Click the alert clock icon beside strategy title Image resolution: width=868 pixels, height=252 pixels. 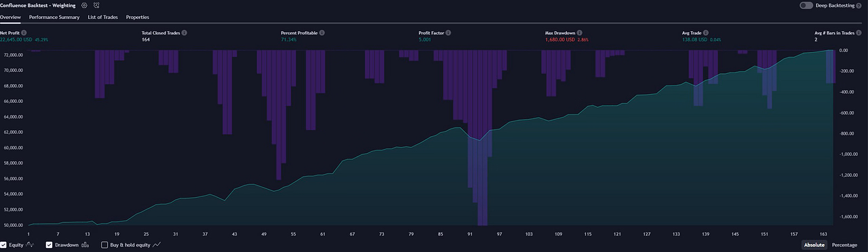click(x=97, y=5)
